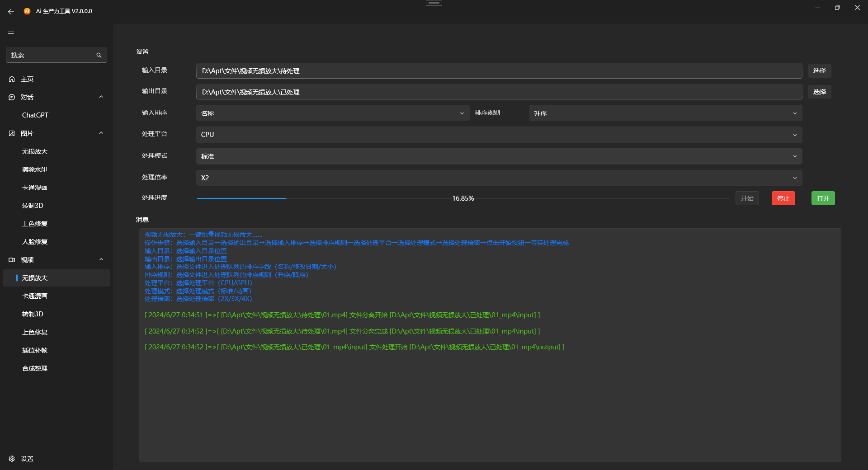Go to 主页 in sidebar
Screen dimensions: 868x470
[57, 79]
